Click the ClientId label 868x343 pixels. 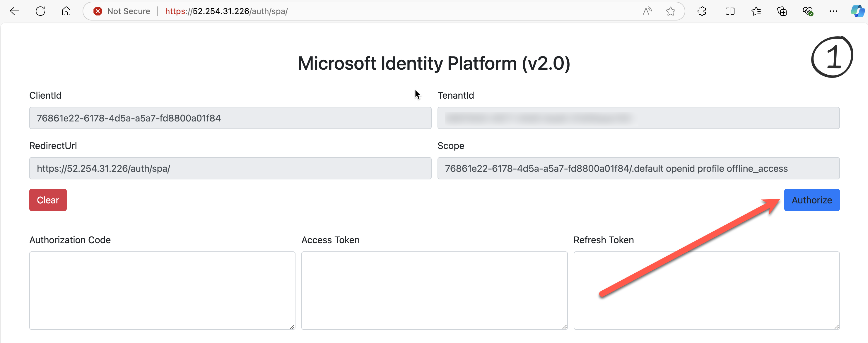(45, 95)
